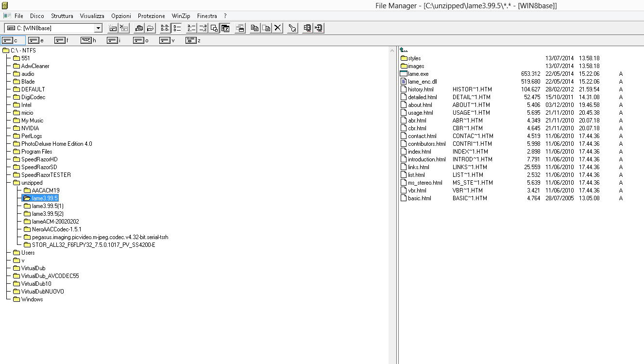Open the Visualizza menu

(x=92, y=16)
